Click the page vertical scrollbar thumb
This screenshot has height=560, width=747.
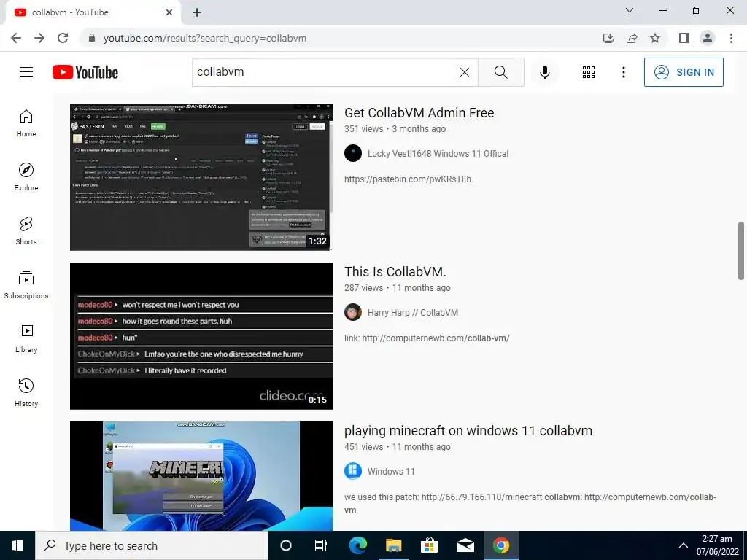(741, 251)
